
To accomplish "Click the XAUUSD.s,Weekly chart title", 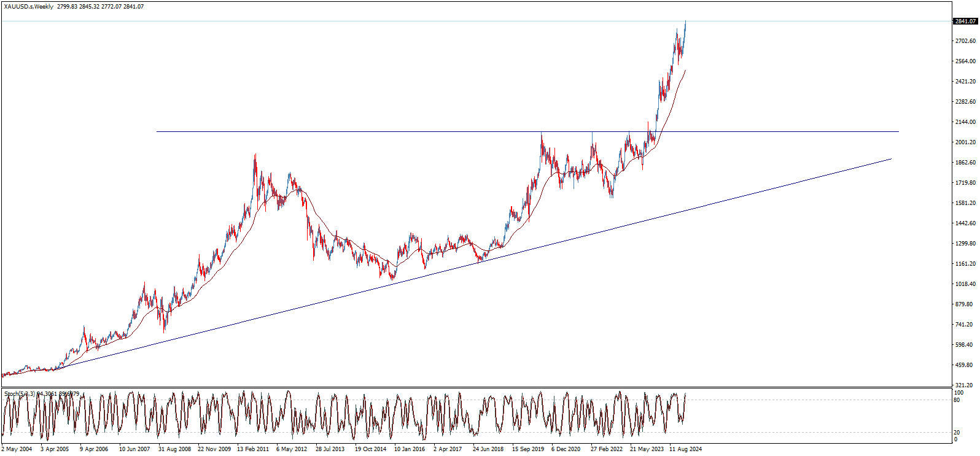I will pos(29,6).
